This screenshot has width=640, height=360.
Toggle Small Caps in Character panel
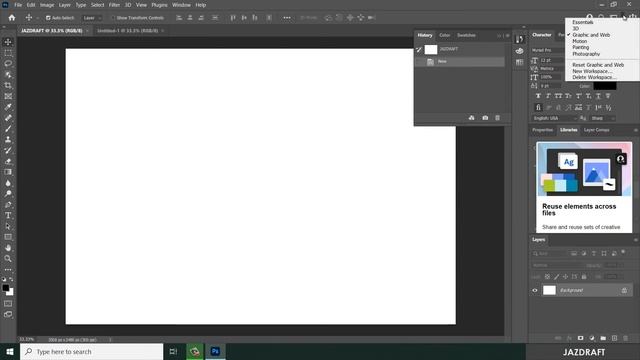point(568,96)
